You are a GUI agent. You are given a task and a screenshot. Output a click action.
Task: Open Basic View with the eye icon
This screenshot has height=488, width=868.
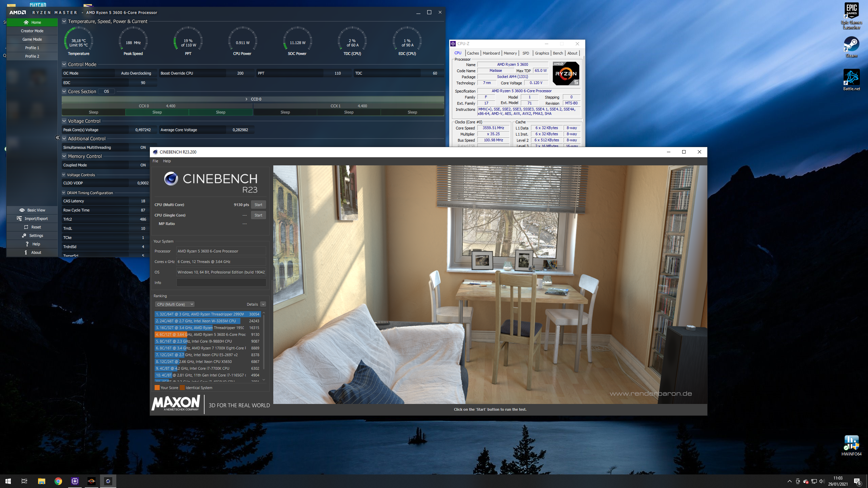click(x=22, y=210)
